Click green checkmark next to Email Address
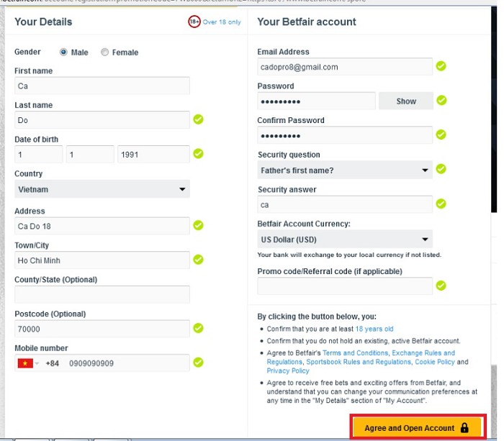Image resolution: width=504 pixels, height=441 pixels. click(x=441, y=67)
